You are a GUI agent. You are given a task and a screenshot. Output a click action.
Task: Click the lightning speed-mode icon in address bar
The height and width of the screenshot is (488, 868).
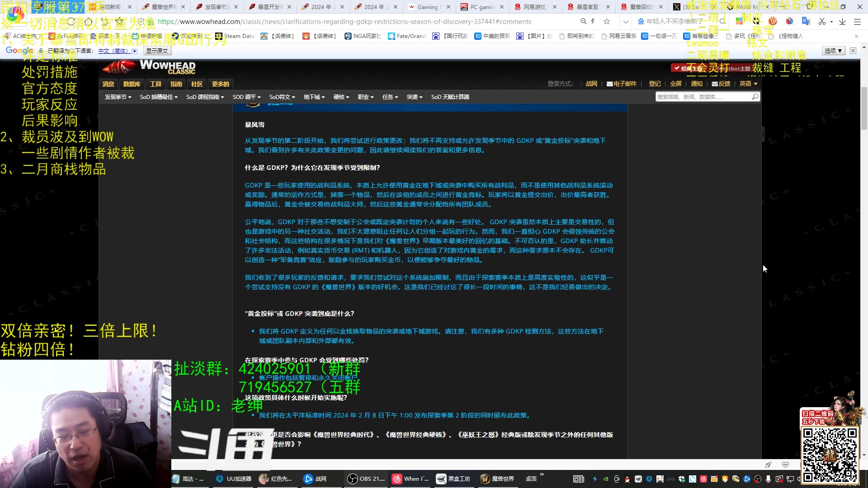pos(593,21)
